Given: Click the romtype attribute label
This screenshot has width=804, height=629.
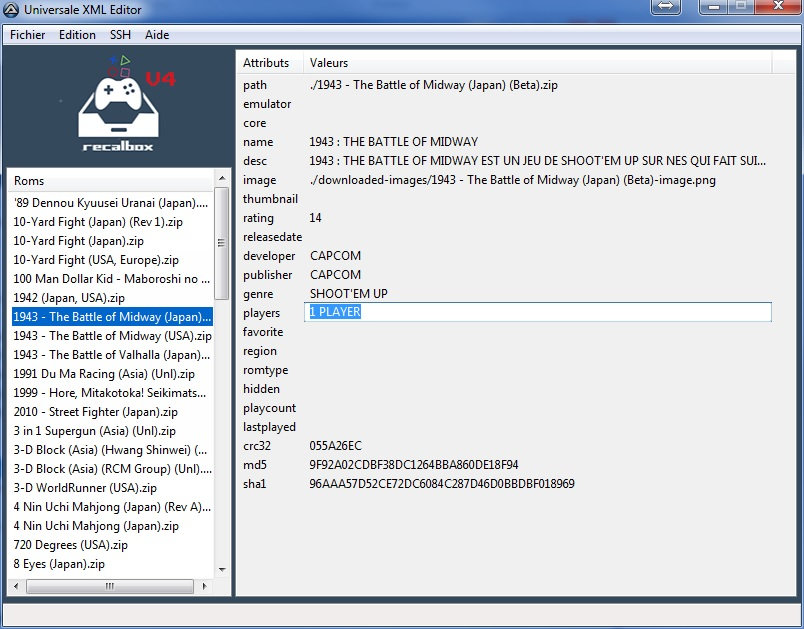Looking at the screenshot, I should pos(266,370).
